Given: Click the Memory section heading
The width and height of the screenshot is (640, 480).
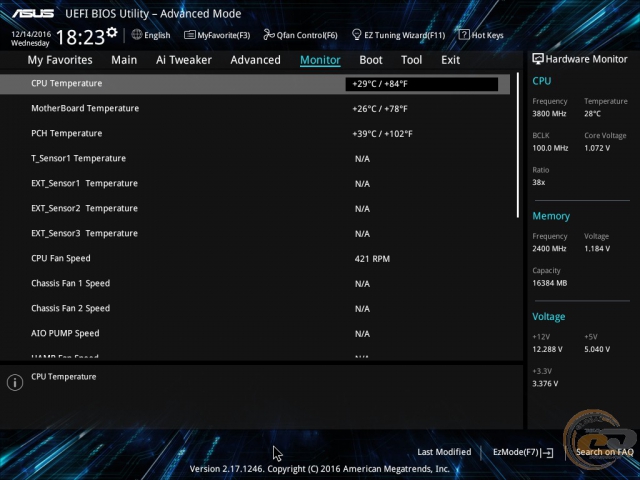Looking at the screenshot, I should pyautogui.click(x=551, y=216).
